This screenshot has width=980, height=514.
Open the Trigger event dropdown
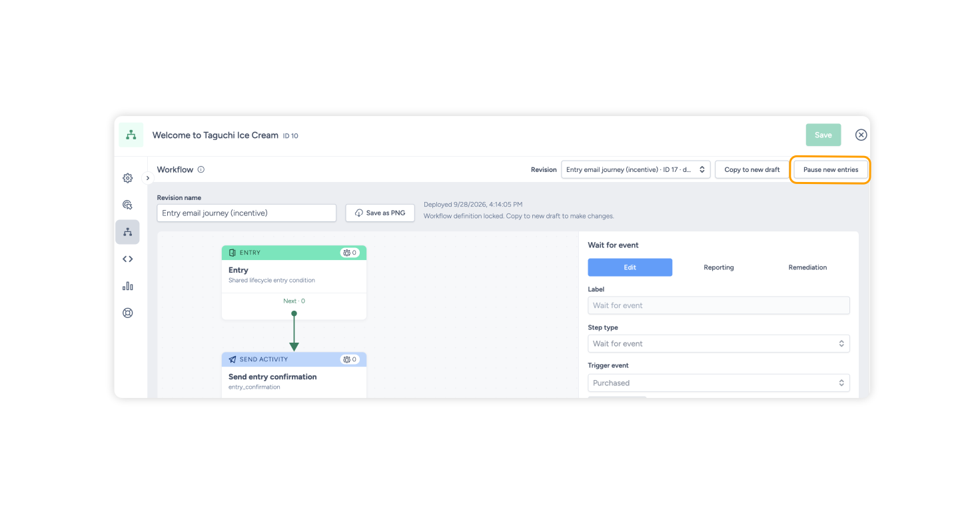pyautogui.click(x=719, y=383)
